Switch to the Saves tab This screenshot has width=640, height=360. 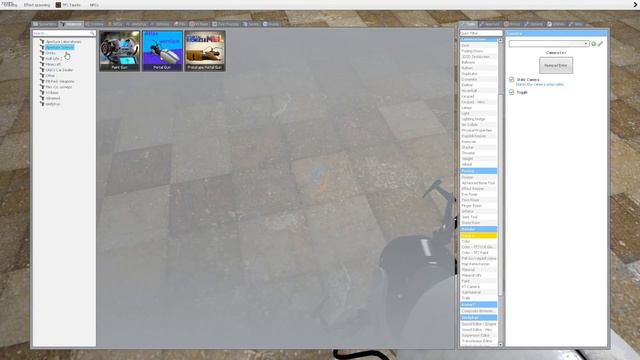coord(251,24)
